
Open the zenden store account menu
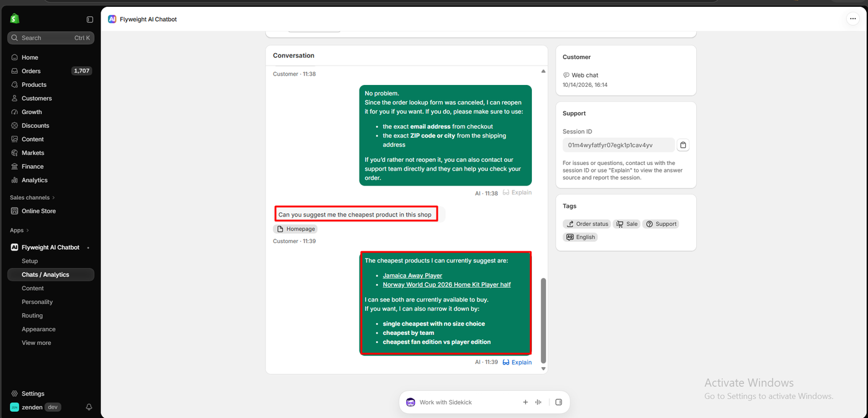(35, 407)
